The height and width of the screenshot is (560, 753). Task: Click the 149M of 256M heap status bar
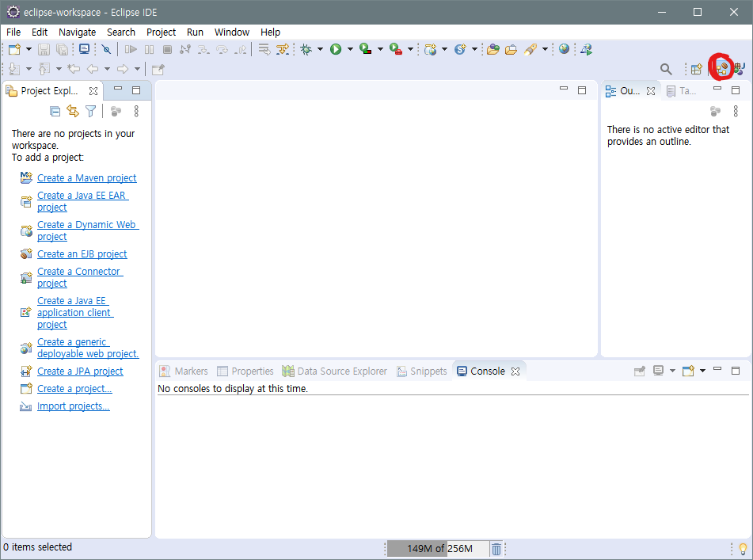pyautogui.click(x=438, y=548)
